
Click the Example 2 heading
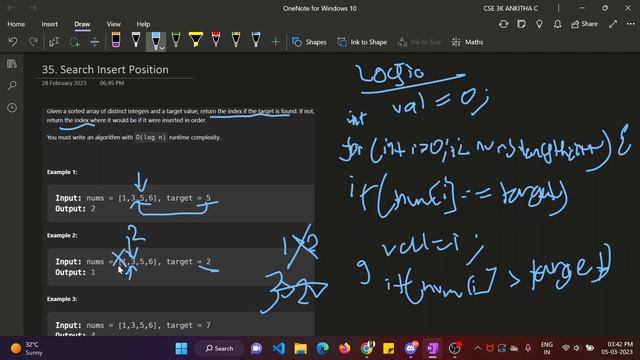[62, 236]
